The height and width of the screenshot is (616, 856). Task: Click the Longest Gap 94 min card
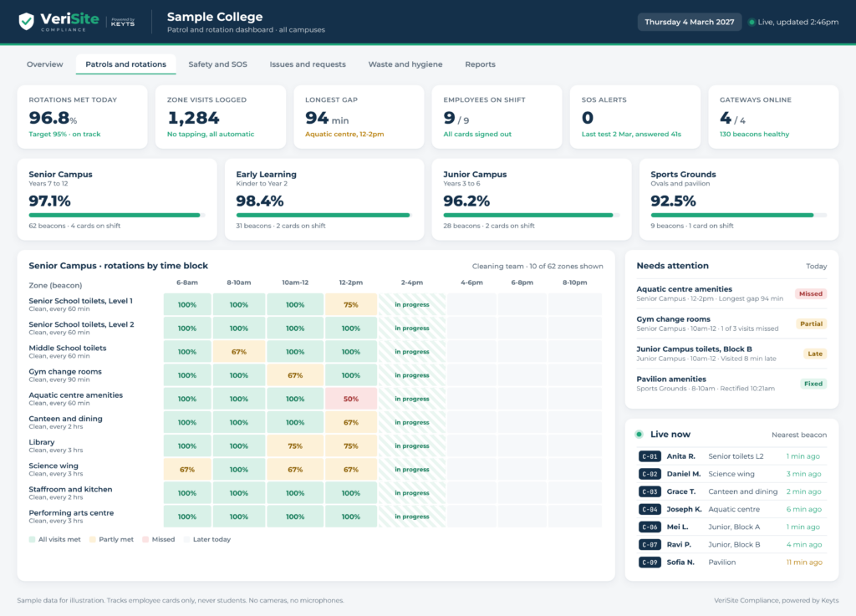359,117
